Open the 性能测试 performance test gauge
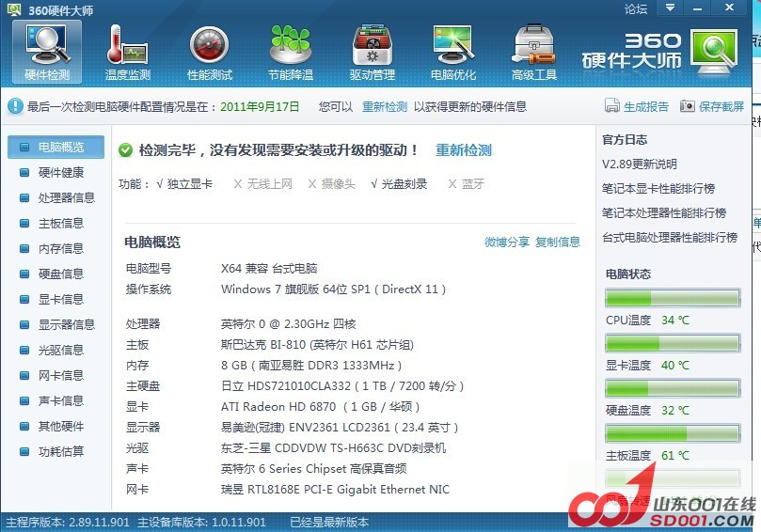Viewport: 761px width, 532px height. [x=209, y=52]
